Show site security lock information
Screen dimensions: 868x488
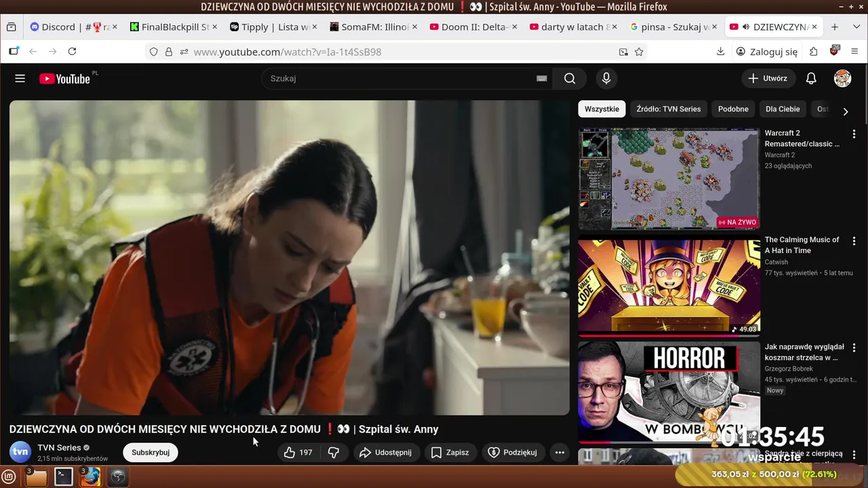(169, 52)
